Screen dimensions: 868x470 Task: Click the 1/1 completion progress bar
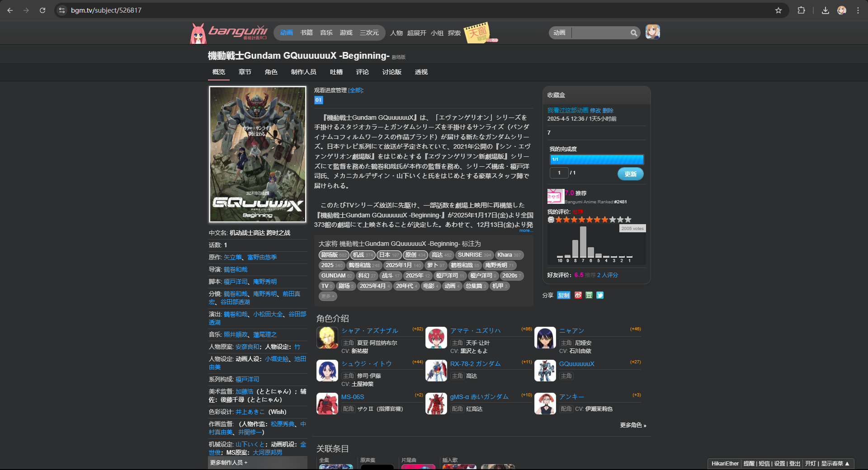(x=597, y=160)
